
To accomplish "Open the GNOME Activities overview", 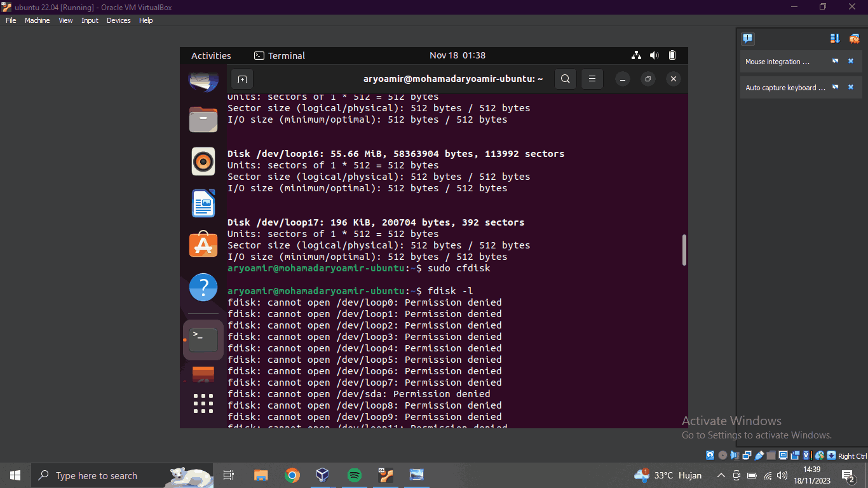I will 211,55.
